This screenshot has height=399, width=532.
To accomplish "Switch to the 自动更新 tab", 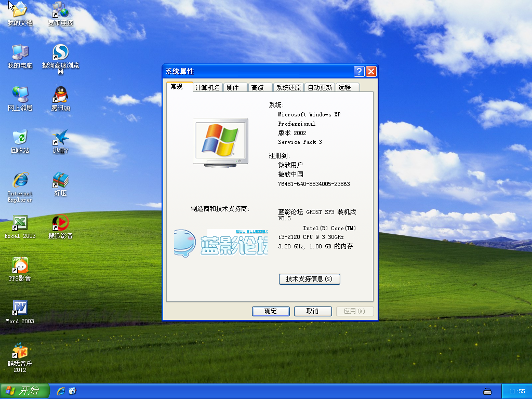I will point(320,87).
